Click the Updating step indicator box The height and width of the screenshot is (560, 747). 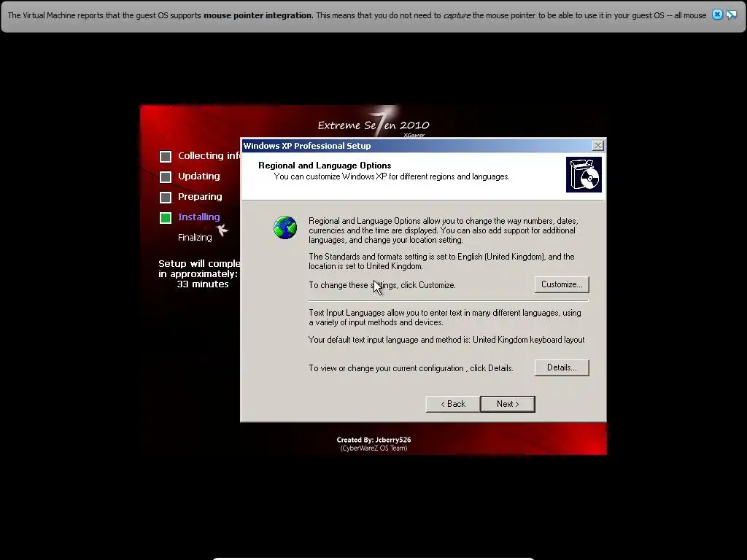166,177
